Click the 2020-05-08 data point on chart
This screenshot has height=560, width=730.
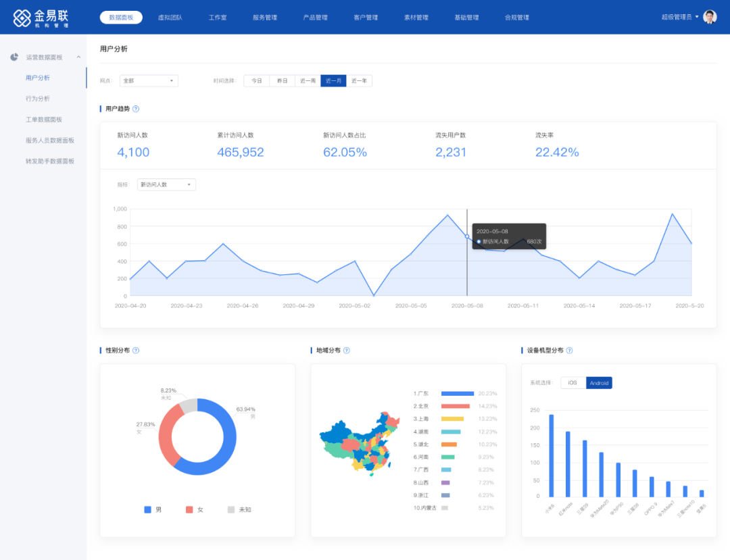[467, 236]
